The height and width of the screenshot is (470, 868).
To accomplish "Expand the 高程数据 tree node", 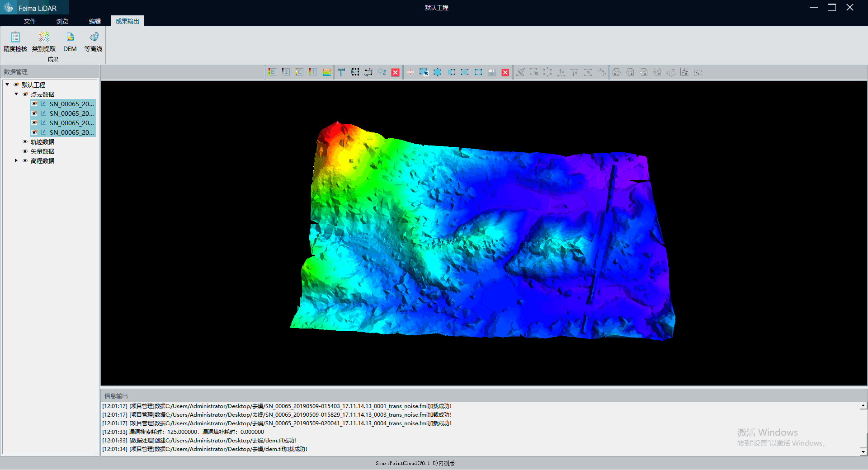I will tap(16, 160).
